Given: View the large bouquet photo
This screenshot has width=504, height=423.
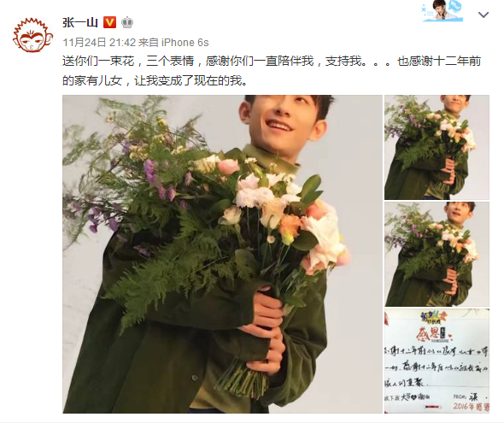Looking at the screenshot, I should (222, 254).
